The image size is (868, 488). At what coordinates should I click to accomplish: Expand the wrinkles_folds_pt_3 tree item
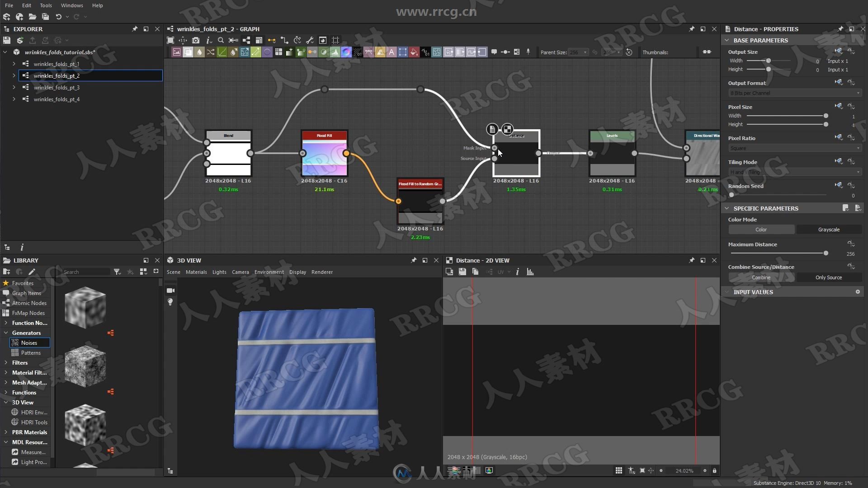point(13,87)
